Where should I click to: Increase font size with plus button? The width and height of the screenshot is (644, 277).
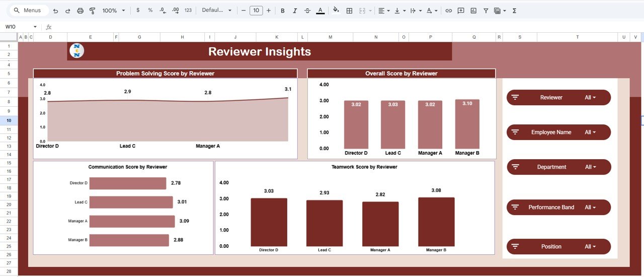coord(269,11)
